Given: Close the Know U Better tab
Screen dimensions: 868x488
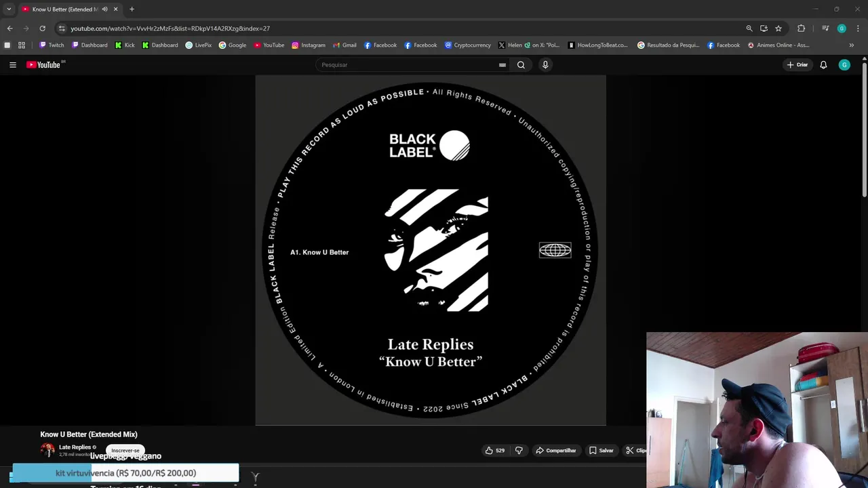Looking at the screenshot, I should (115, 9).
